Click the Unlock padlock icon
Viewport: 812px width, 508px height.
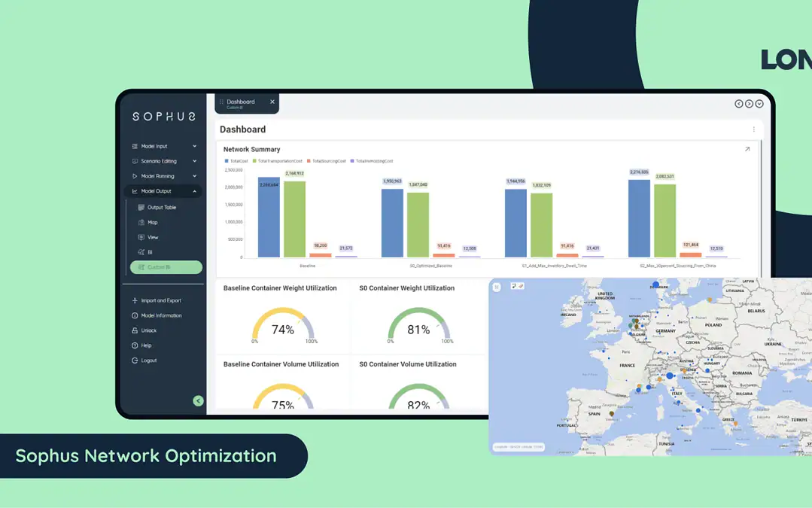click(x=135, y=330)
